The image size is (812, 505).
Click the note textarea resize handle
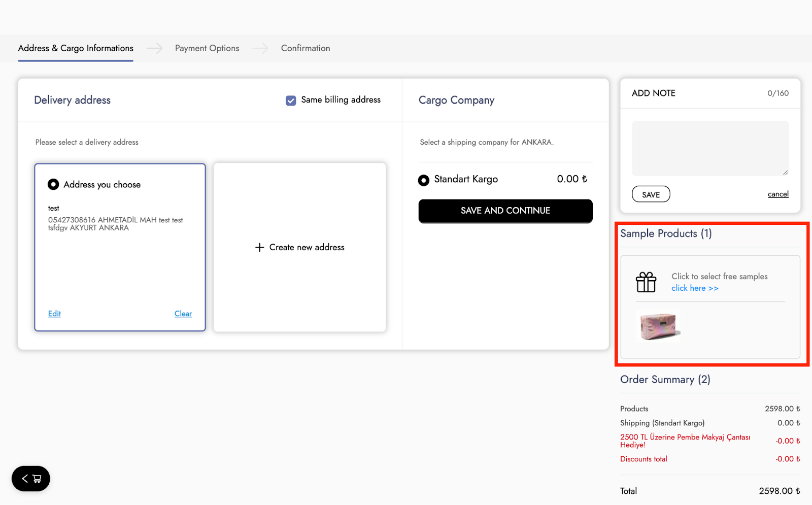click(785, 173)
